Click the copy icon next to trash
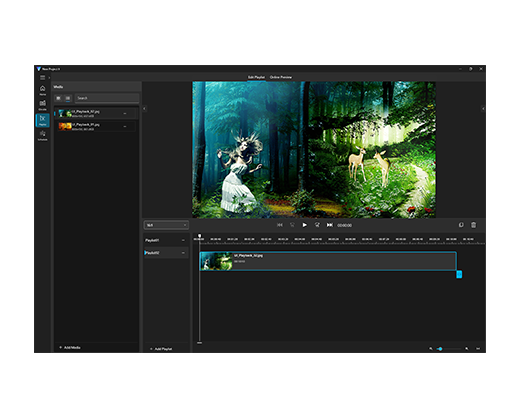The image size is (520, 417). pos(461,225)
